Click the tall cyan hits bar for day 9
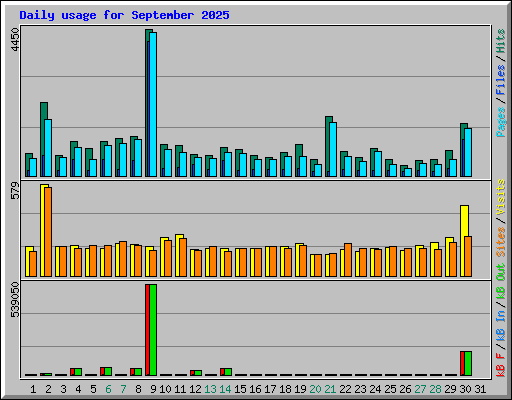This screenshot has height=400, width=512. click(153, 104)
